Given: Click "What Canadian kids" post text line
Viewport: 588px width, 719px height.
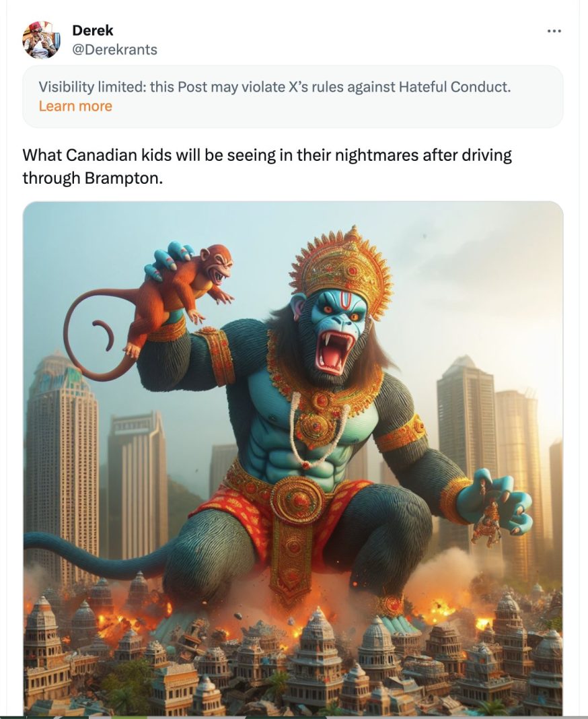Looking at the screenshot, I should pyautogui.click(x=266, y=155).
